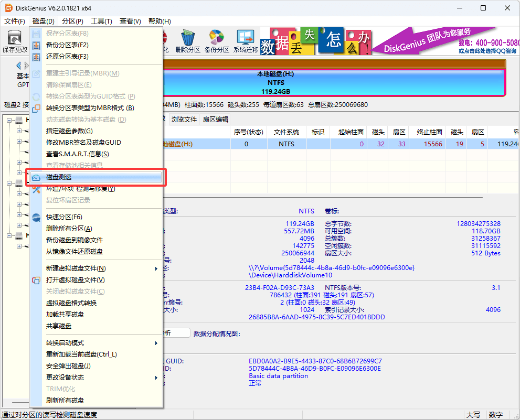Viewport: 520px width, 420px height.
Task: Switch to the 扇区编辑 tab
Action: (x=216, y=120)
